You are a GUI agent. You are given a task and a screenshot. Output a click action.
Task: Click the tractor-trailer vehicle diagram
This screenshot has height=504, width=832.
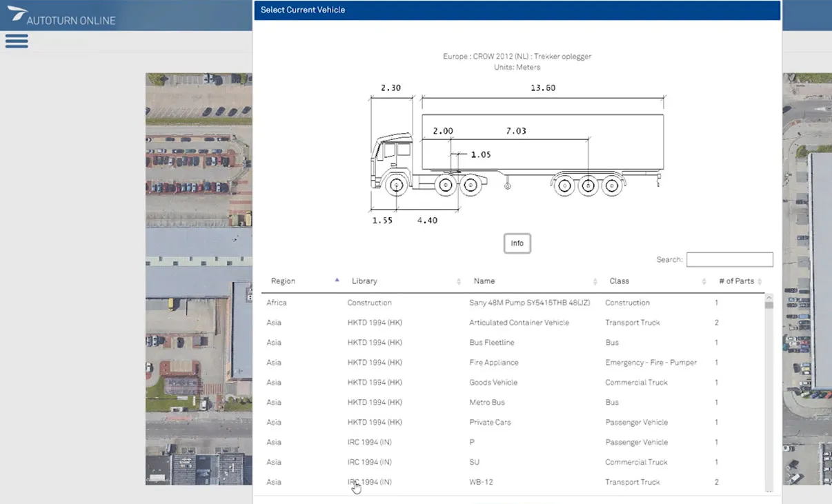point(517,154)
